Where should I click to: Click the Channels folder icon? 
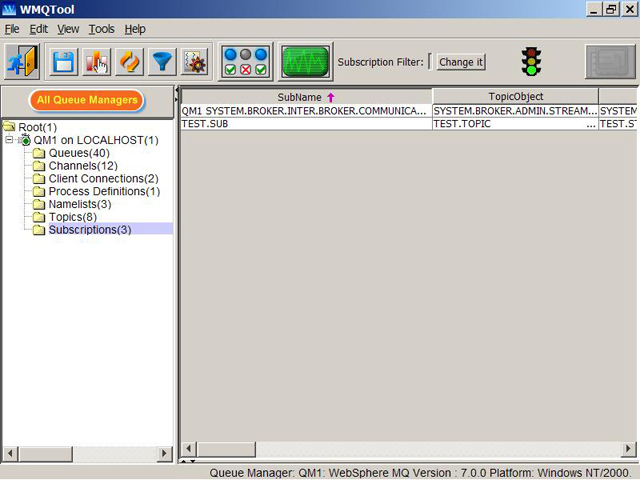tap(39, 166)
